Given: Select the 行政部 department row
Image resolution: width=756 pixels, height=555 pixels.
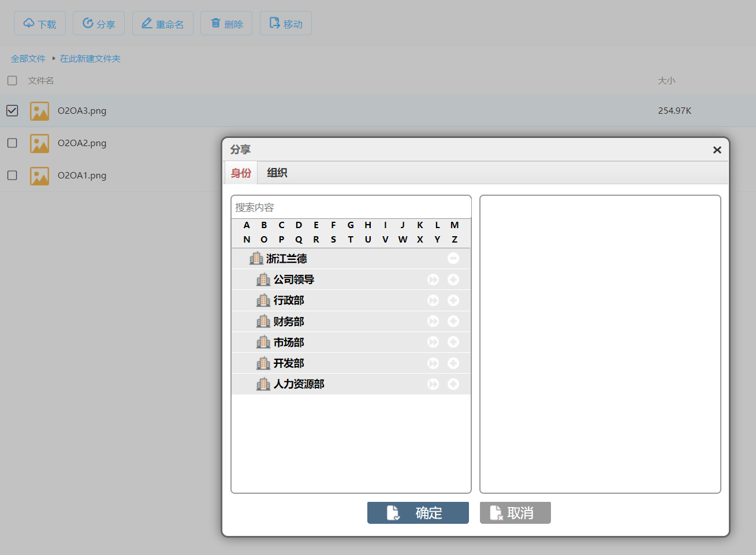Looking at the screenshot, I should tap(351, 300).
